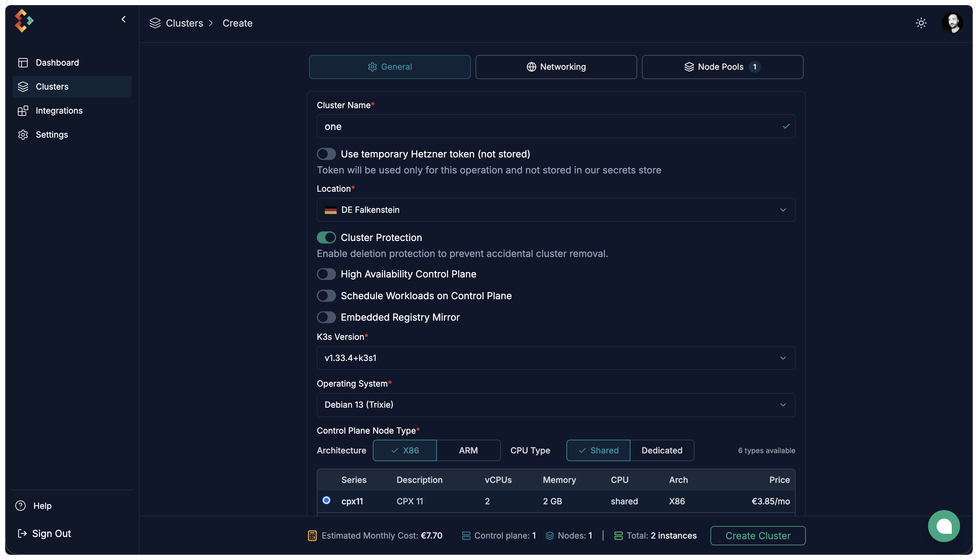978x560 pixels.
Task: Choose Dedicated CPU type
Action: (x=661, y=450)
